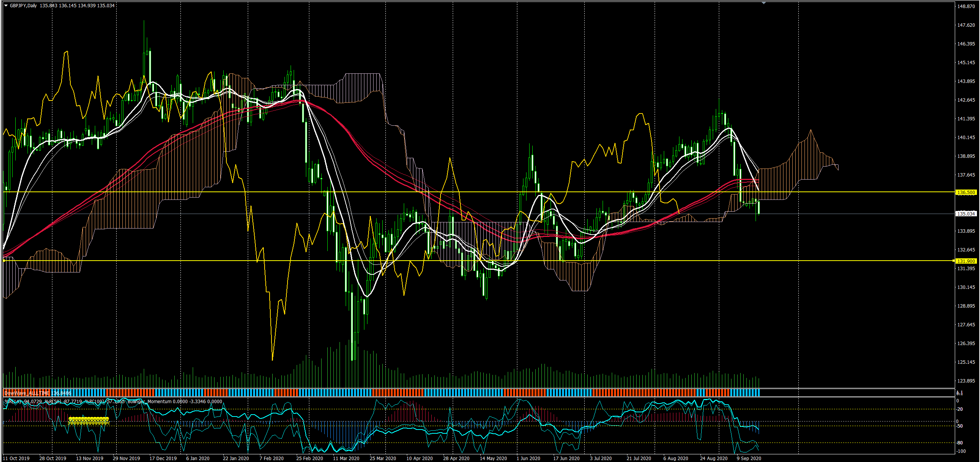The width and height of the screenshot is (980, 462).
Task: Click the 9 Sep 2020 date label
Action: [749, 458]
